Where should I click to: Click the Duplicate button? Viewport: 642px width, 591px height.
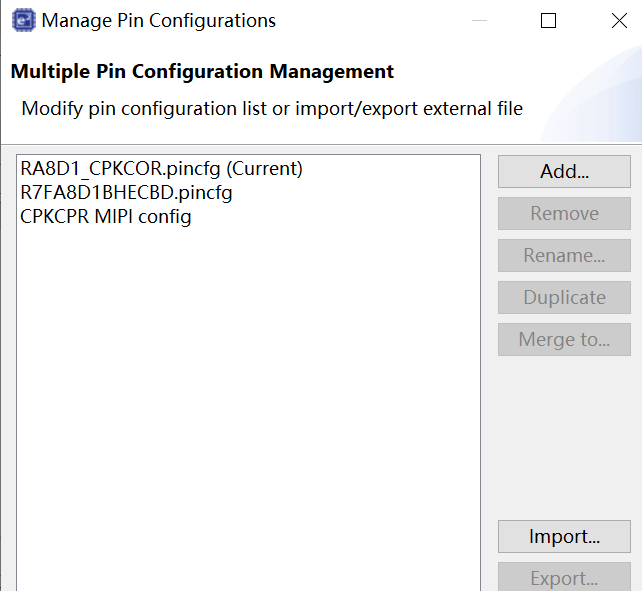(564, 297)
